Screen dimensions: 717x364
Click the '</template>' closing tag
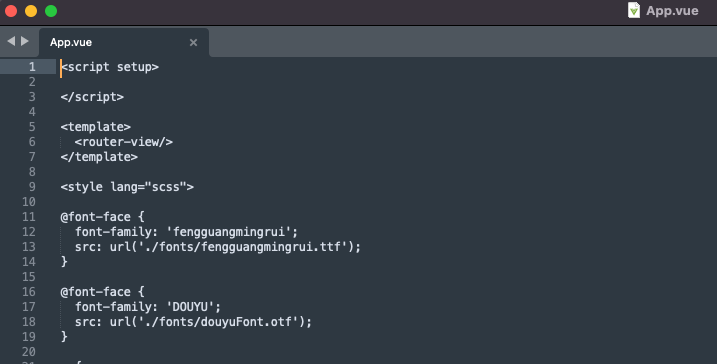(99, 157)
